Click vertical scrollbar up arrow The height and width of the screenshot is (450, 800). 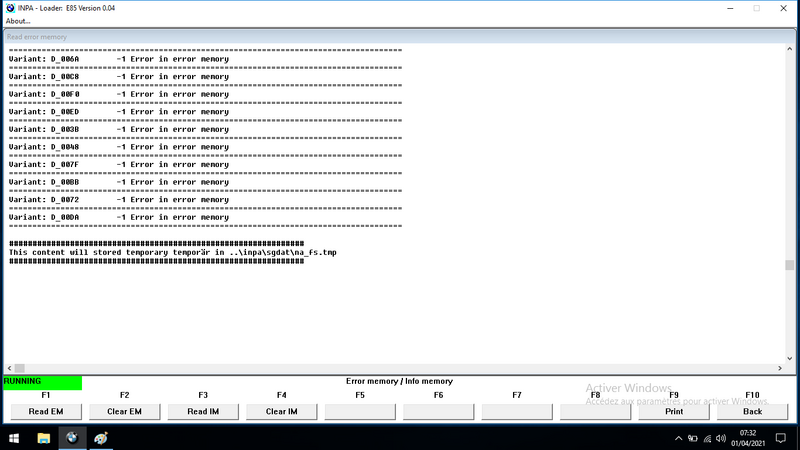tap(790, 49)
